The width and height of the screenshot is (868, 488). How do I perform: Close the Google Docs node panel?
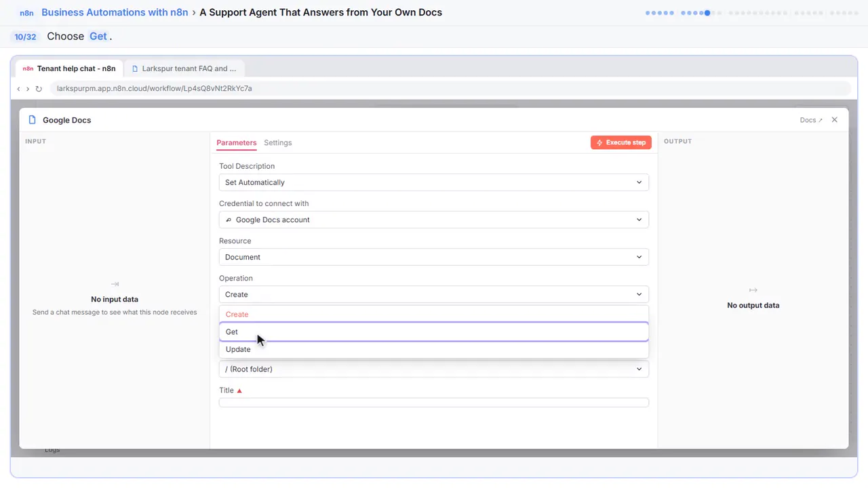tap(835, 120)
